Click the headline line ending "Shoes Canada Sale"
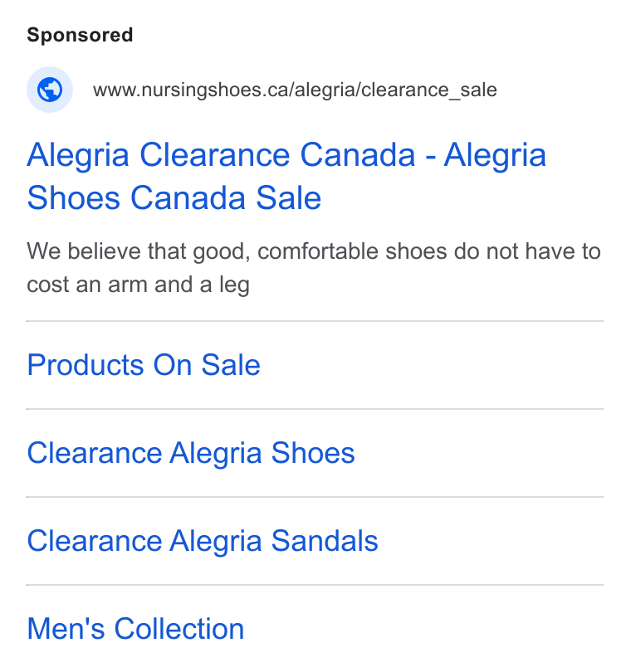Screen dimensions: 631x672 [x=174, y=198]
